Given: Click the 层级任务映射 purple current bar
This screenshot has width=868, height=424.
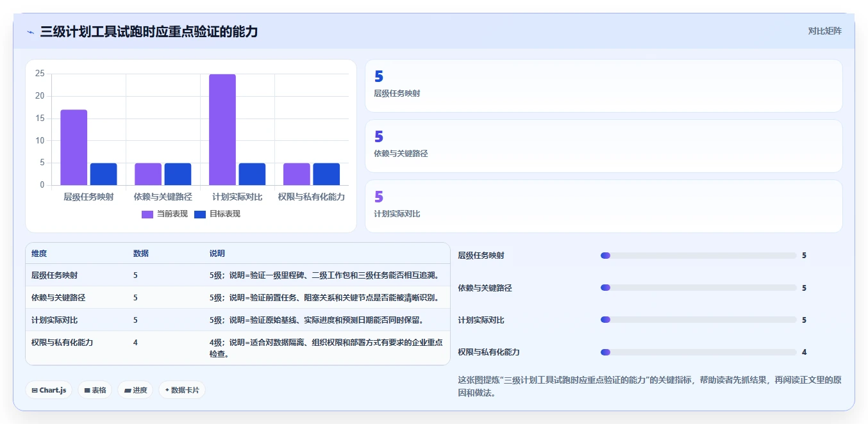Looking at the screenshot, I should pyautogui.click(x=74, y=147).
